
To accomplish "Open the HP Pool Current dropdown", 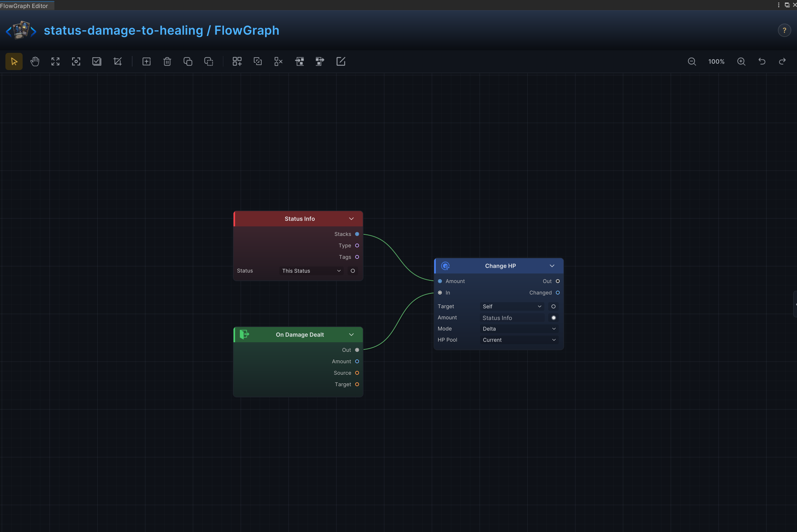I will [519, 340].
